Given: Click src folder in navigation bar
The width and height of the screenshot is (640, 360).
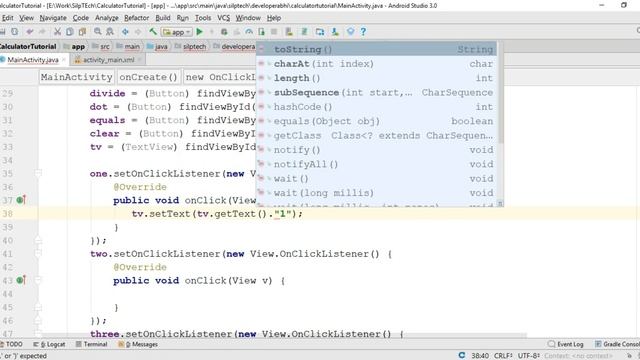Looking at the screenshot, I should point(101,47).
